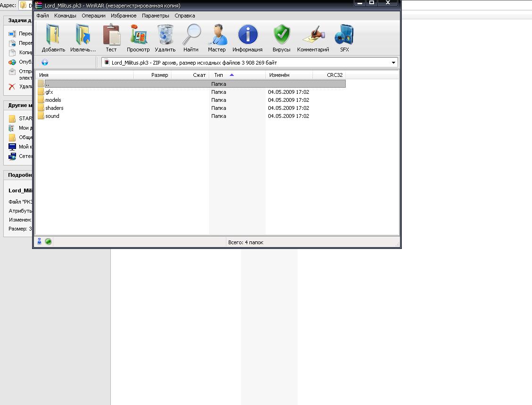This screenshot has width=532, height=405.
Task: Open the Избранное menu
Action: click(x=124, y=16)
